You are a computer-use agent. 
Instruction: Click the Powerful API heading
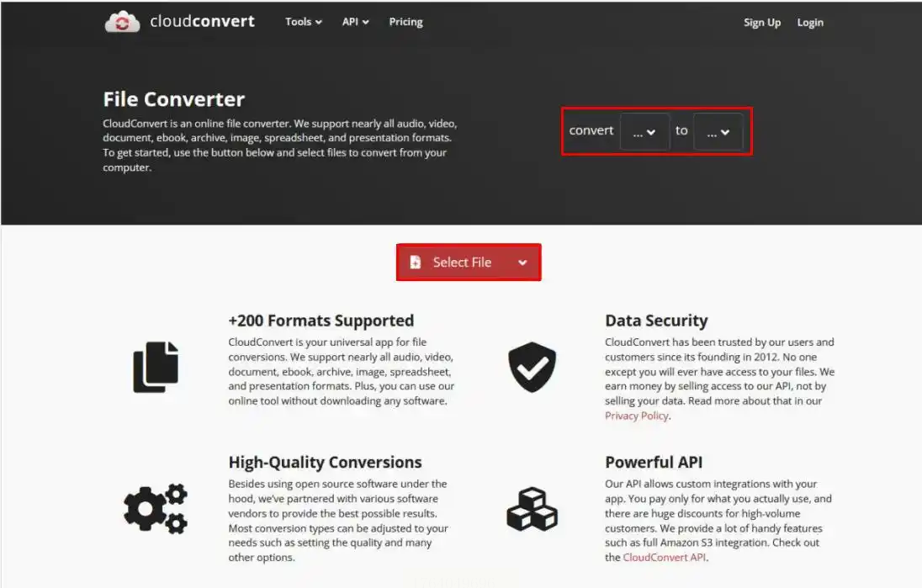654,462
